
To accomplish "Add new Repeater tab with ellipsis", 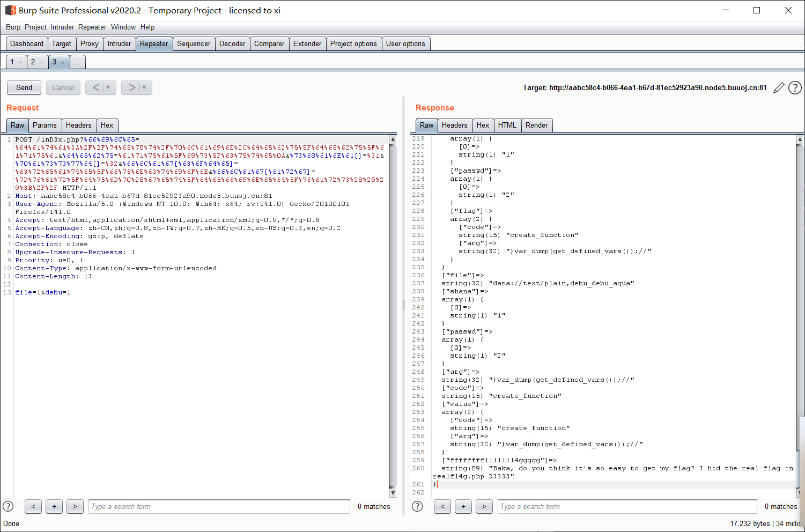I will (x=77, y=62).
